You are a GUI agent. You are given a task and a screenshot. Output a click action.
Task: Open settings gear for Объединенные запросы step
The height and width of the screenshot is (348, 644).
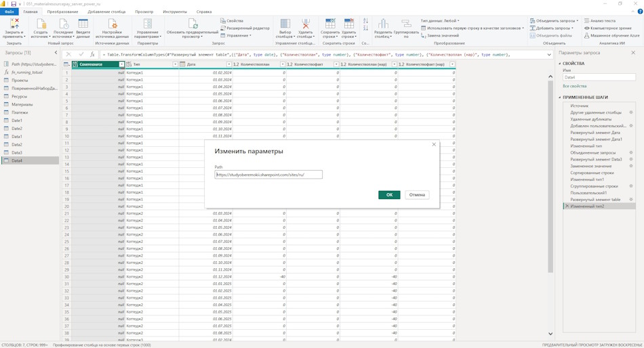coord(631,152)
